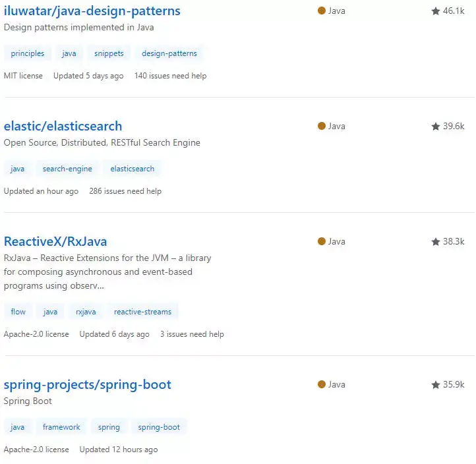Screen dimensions: 476x464
Task: Click the Design patterns implemented in Java description
Action: click(79, 27)
